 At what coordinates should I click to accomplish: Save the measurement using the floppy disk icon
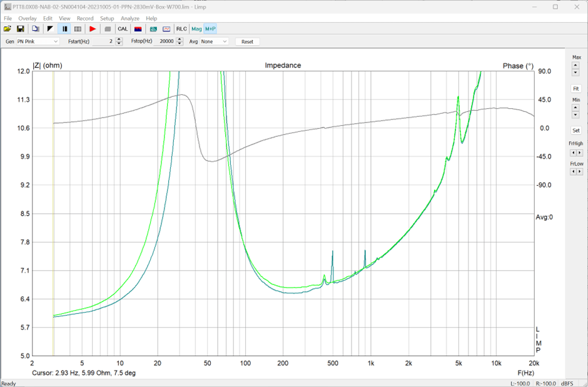click(x=21, y=29)
